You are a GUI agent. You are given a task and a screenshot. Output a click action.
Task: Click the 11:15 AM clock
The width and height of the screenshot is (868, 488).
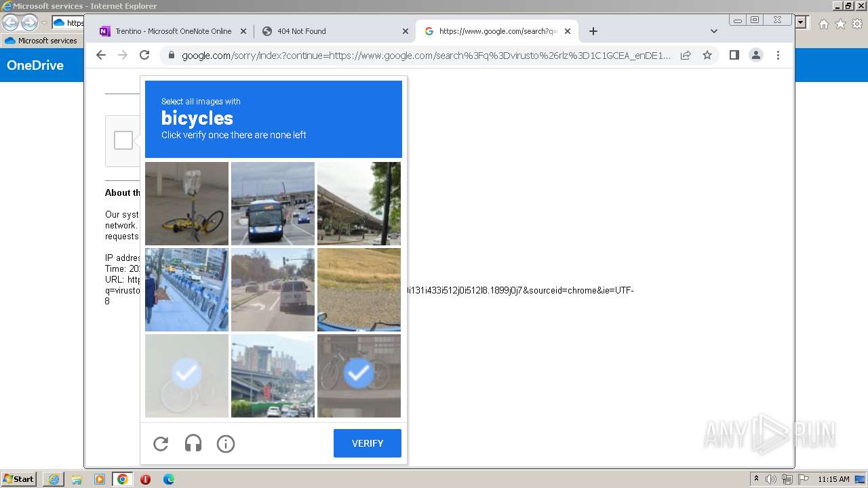point(833,479)
